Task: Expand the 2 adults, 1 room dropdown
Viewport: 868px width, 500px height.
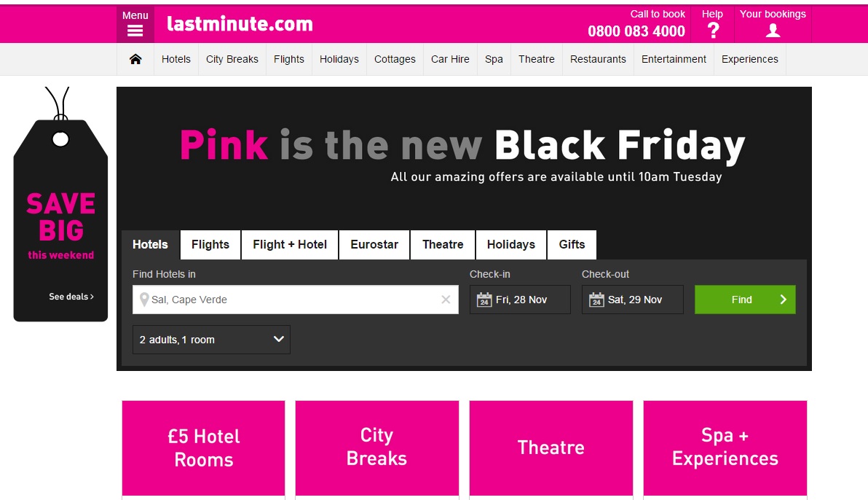Action: (211, 340)
